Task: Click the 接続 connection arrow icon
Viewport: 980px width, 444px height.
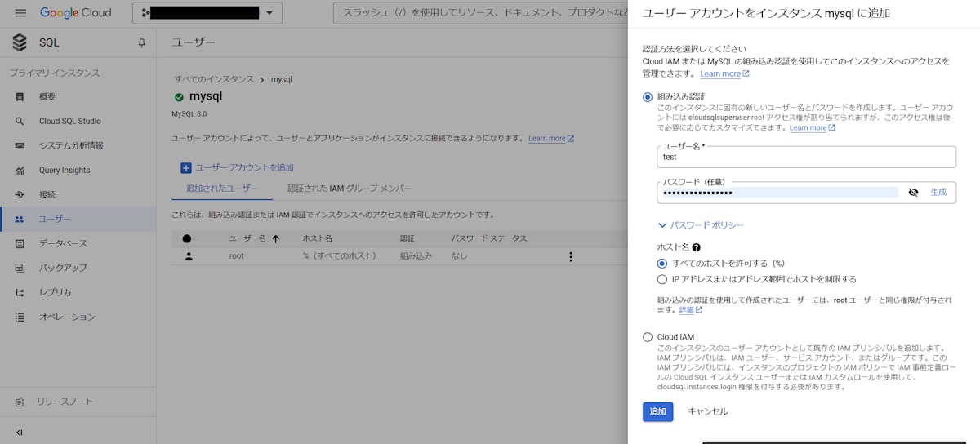Action: coord(20,194)
